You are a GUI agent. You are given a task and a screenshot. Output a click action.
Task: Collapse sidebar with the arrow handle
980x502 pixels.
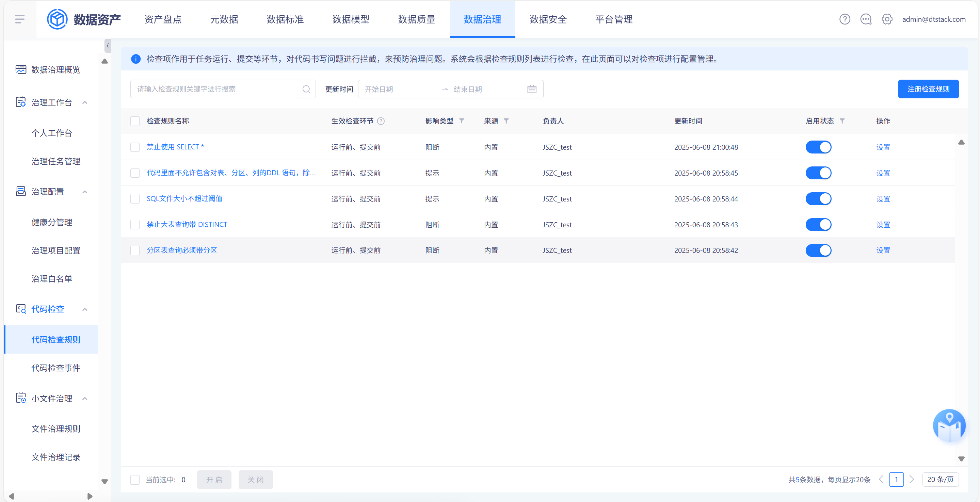coord(108,46)
